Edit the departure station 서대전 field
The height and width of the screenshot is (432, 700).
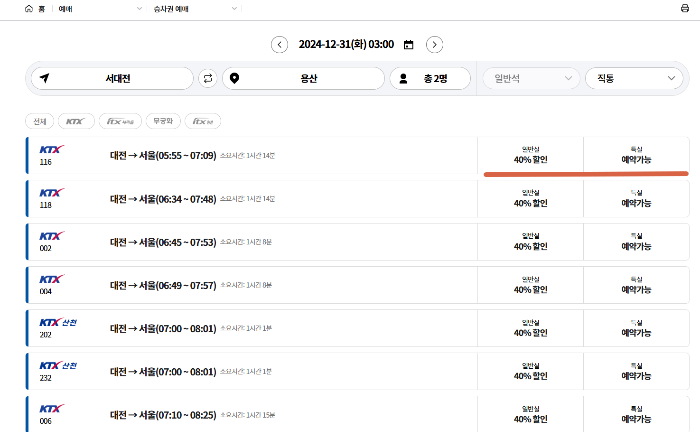[x=112, y=79]
